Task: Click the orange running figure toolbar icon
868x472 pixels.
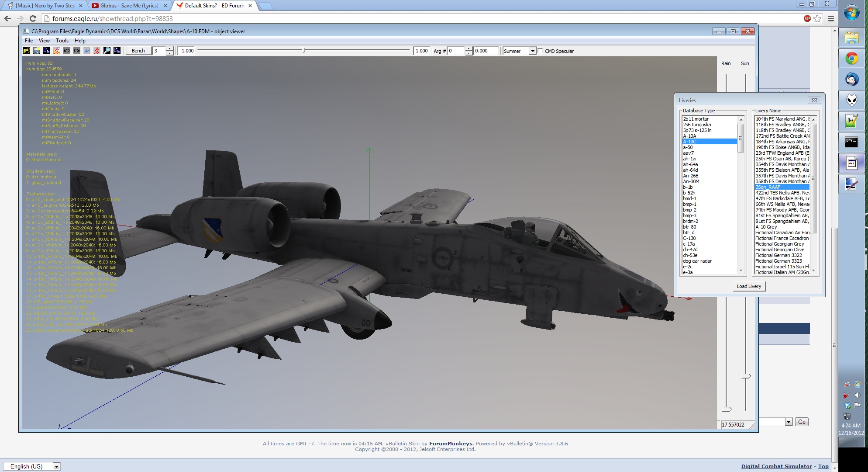Action: 57,51
